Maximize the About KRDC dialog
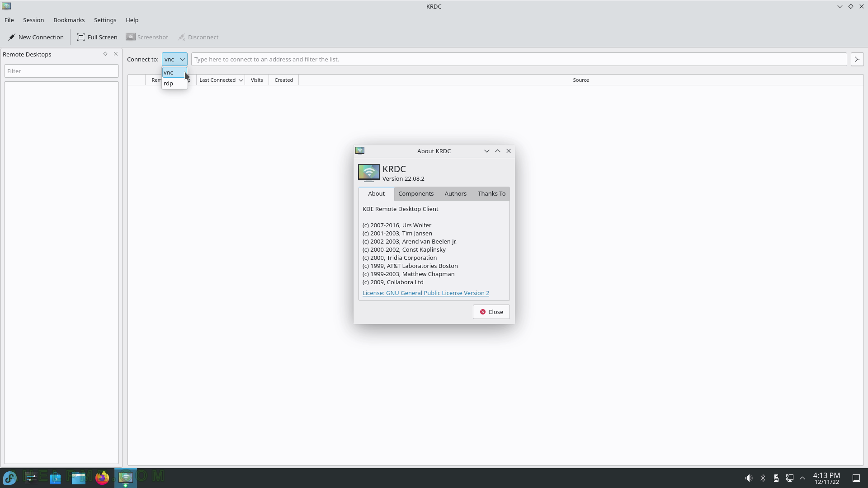This screenshot has width=868, height=488. point(498,151)
